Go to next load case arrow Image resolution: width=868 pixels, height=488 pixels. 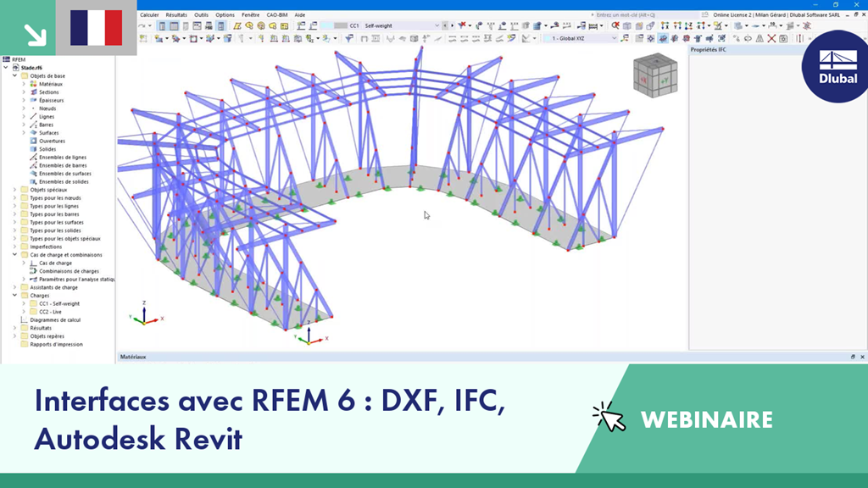click(453, 25)
